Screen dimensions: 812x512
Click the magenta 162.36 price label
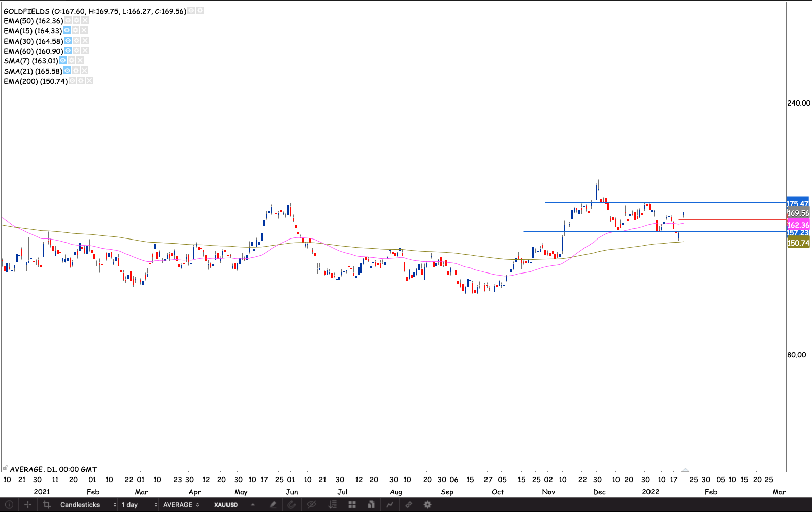click(798, 225)
